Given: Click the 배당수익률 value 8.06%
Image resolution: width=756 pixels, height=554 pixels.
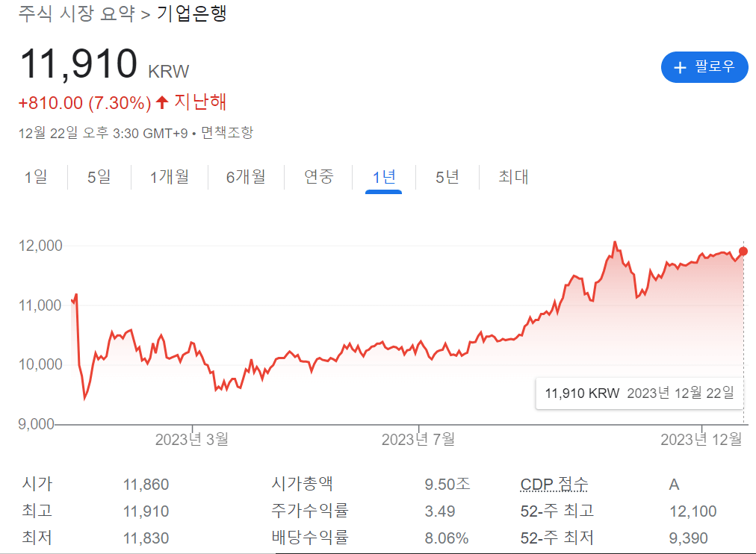Looking at the screenshot, I should point(446,537).
